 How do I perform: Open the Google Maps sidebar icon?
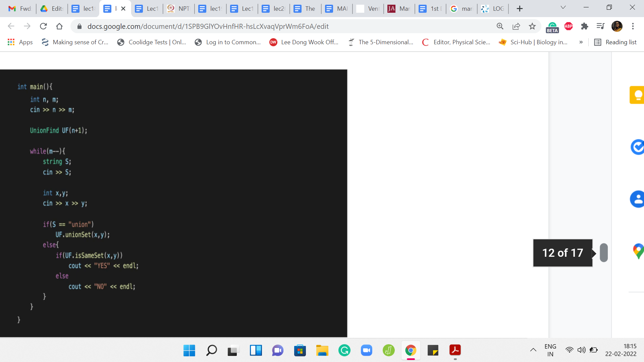point(638,251)
